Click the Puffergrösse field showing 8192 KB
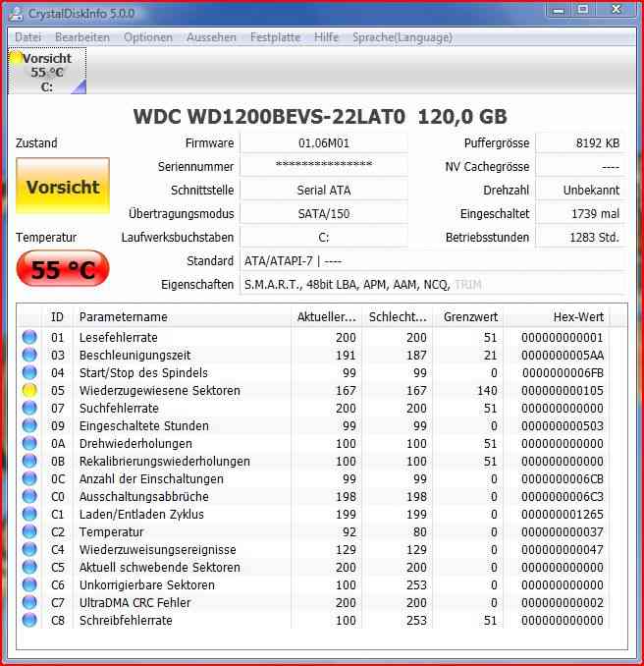The height and width of the screenshot is (666, 644). (x=580, y=143)
